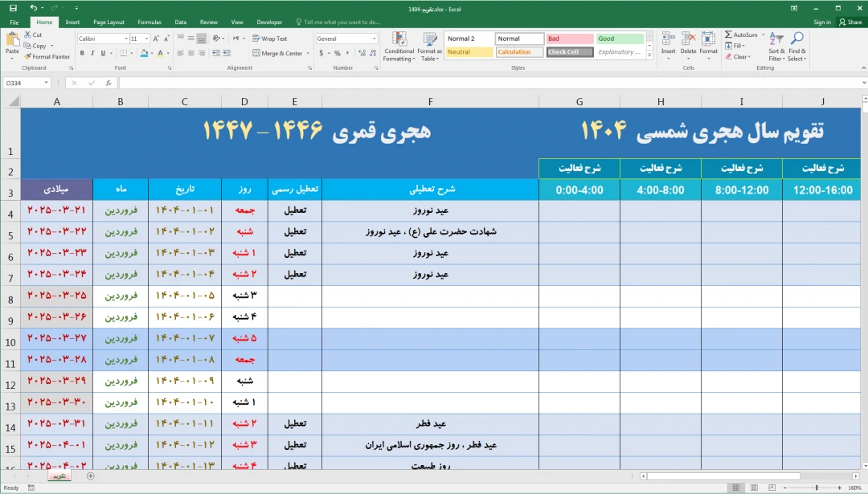Click the Fill Color bucket swatch
The width and height of the screenshot is (868, 494).
click(144, 53)
